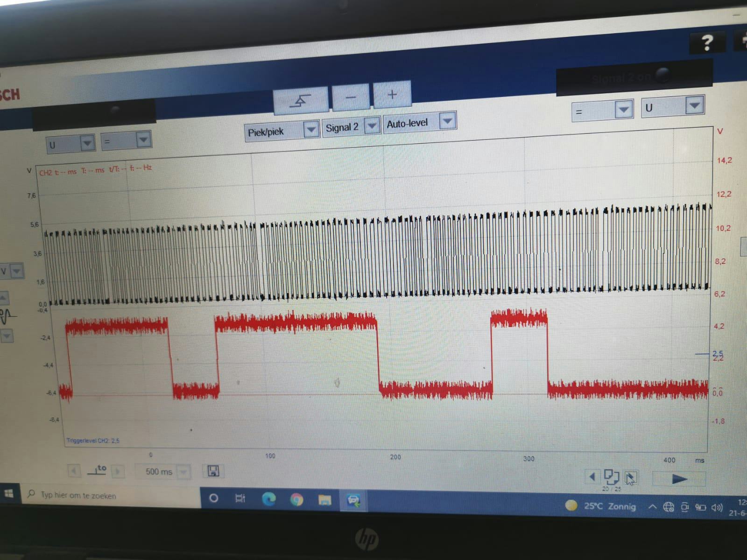The width and height of the screenshot is (747, 560).
Task: Click the floppy disk save icon
Action: [x=213, y=471]
